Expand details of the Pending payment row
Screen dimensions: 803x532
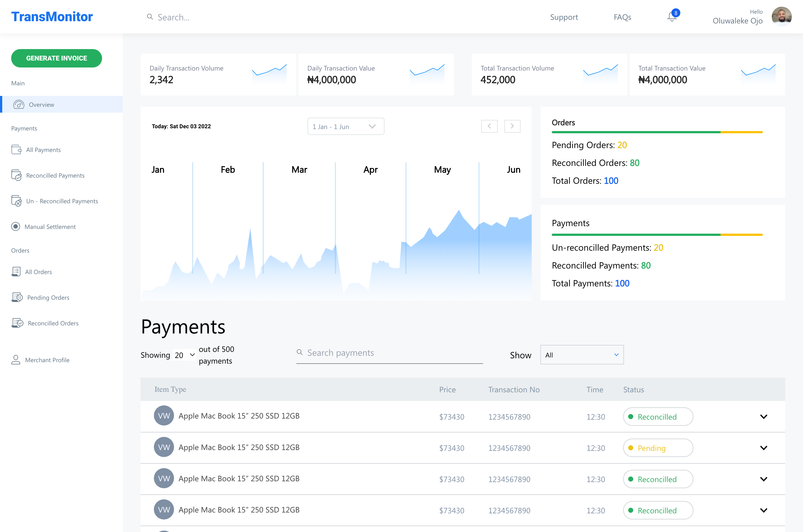pos(764,448)
